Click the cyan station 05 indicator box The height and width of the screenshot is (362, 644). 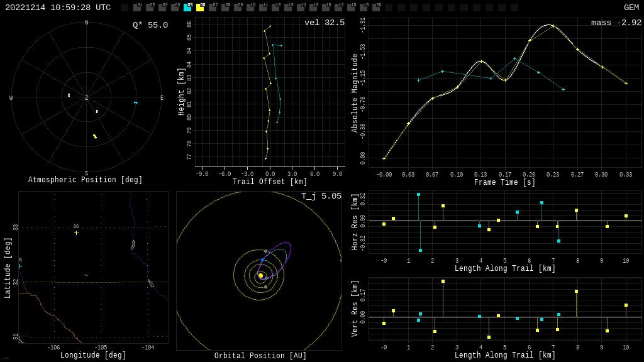point(187,8)
